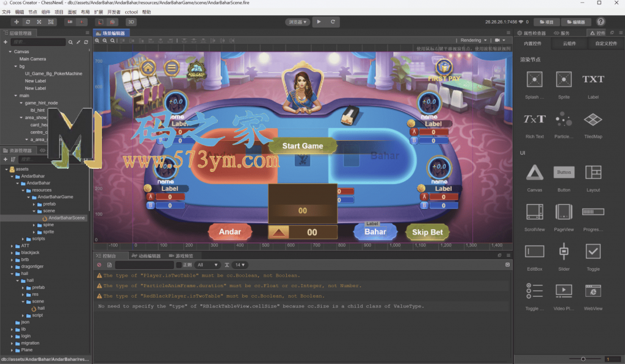Pick the Toggle Group control icon
Viewport: 625px width, 364px height.
point(535,291)
